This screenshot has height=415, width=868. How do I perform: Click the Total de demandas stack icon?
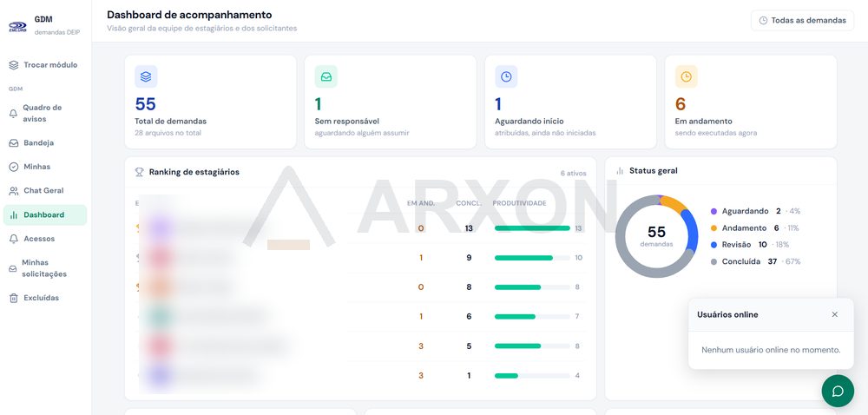(x=146, y=77)
